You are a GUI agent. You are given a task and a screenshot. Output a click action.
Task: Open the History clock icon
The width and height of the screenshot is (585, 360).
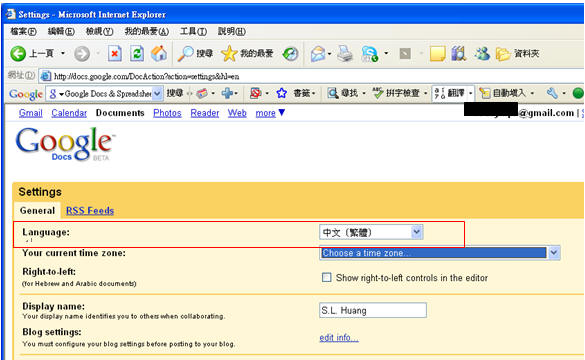pyautogui.click(x=290, y=54)
